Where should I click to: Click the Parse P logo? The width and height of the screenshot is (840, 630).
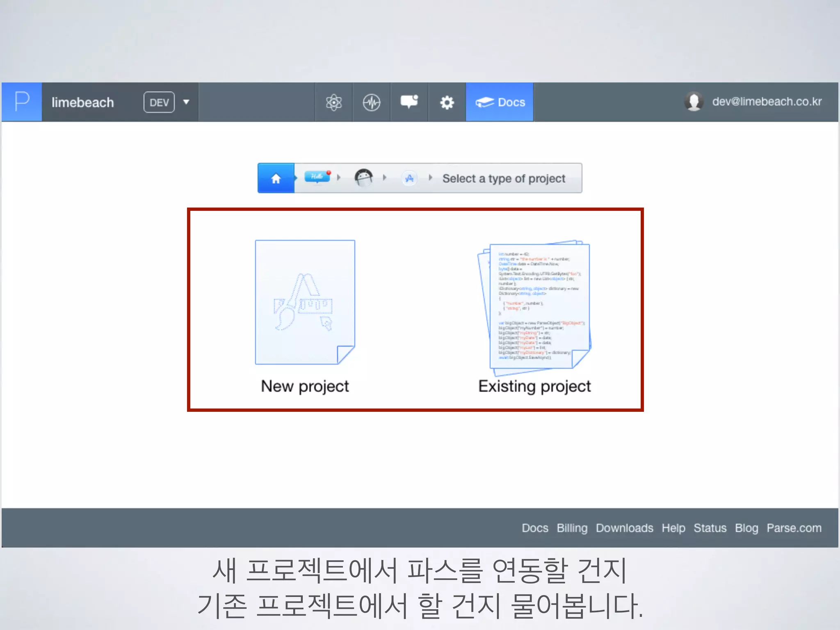[22, 102]
